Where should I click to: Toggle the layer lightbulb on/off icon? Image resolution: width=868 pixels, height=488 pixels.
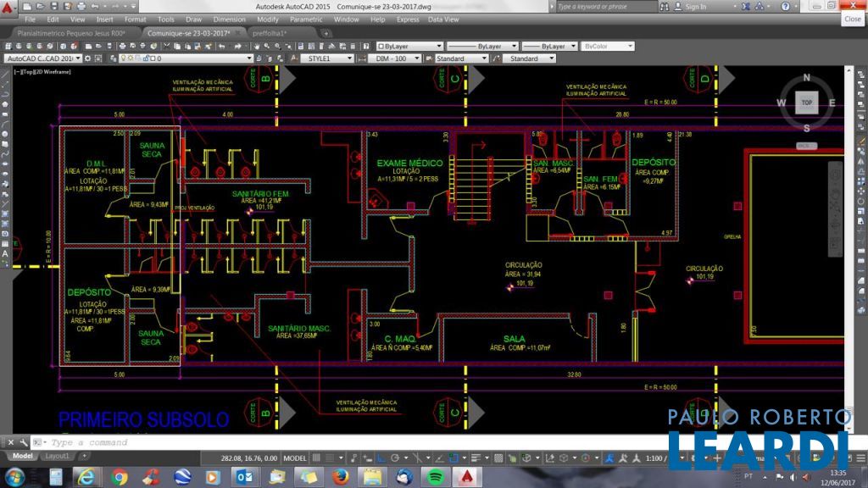pyautogui.click(x=125, y=58)
